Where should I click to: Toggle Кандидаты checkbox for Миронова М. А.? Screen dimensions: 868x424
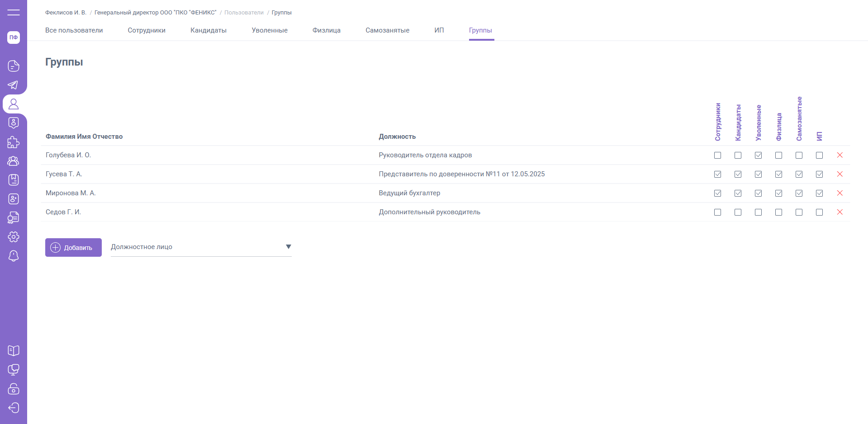click(x=738, y=193)
